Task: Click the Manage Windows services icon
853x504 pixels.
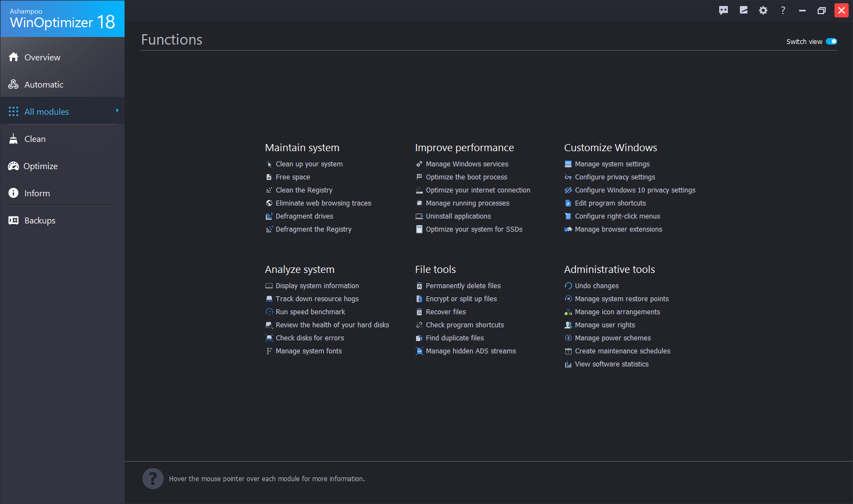Action: 419,164
